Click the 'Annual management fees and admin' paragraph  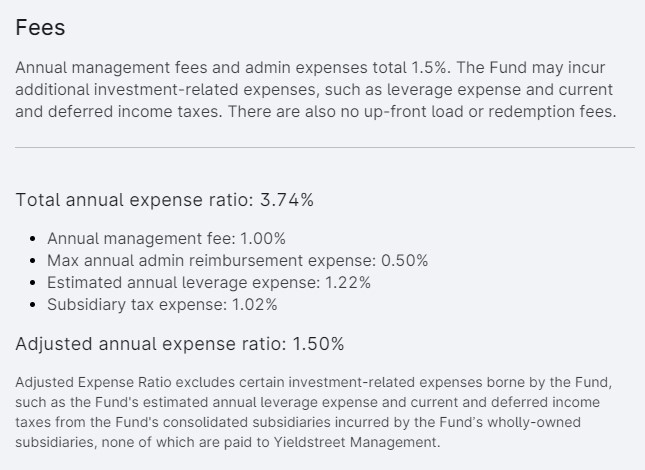[x=316, y=90]
